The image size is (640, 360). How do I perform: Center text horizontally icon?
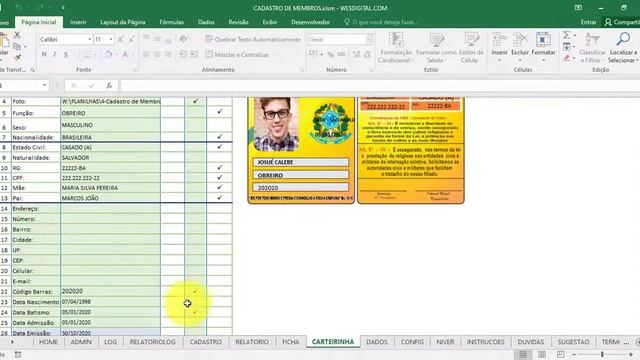click(x=157, y=54)
